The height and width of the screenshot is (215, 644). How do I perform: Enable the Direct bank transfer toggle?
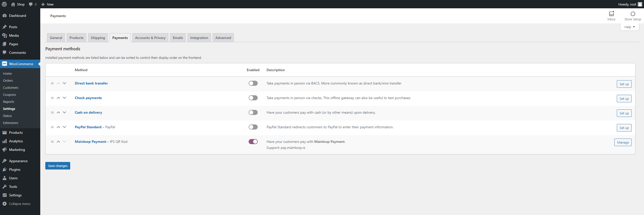[253, 83]
